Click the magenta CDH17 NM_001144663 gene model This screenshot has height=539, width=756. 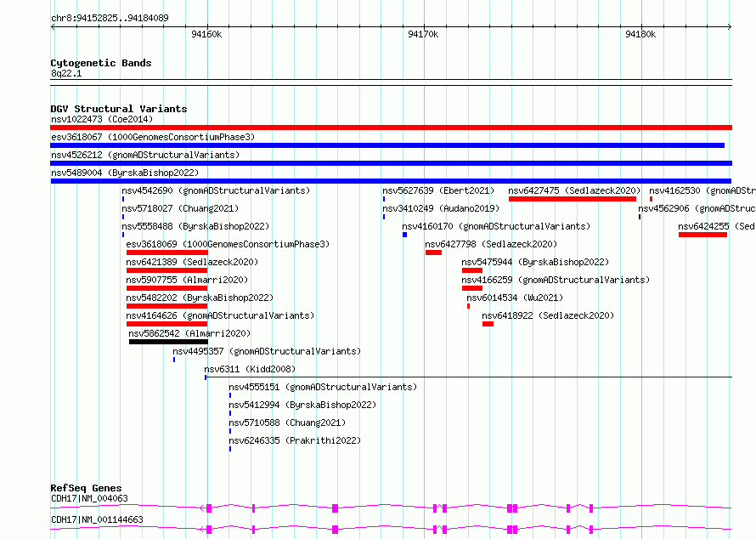[x=391, y=530]
